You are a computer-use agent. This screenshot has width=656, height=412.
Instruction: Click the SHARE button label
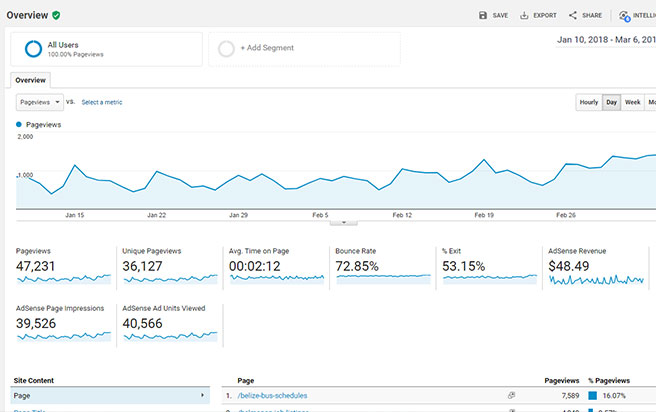point(592,15)
